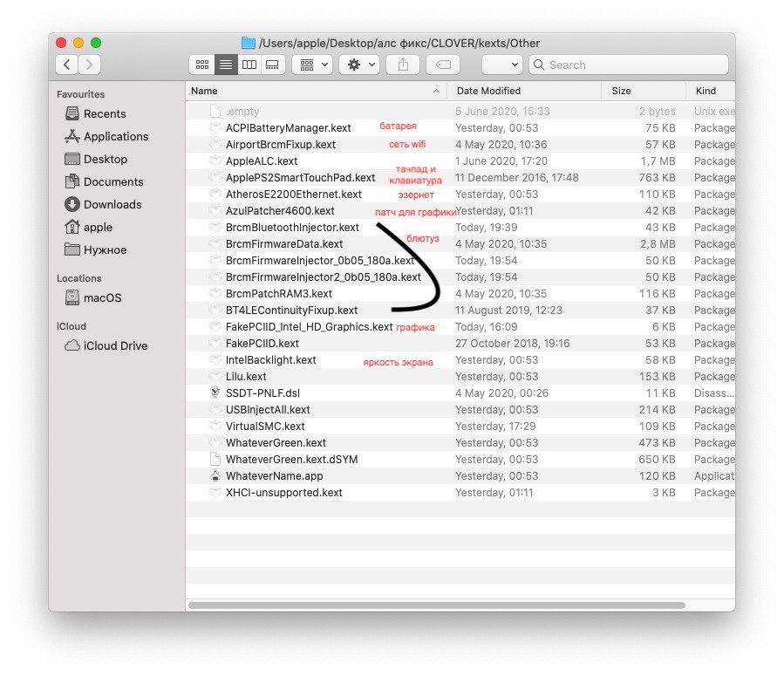
Task: Open the group-by arrangement dropdown
Action: 312,65
